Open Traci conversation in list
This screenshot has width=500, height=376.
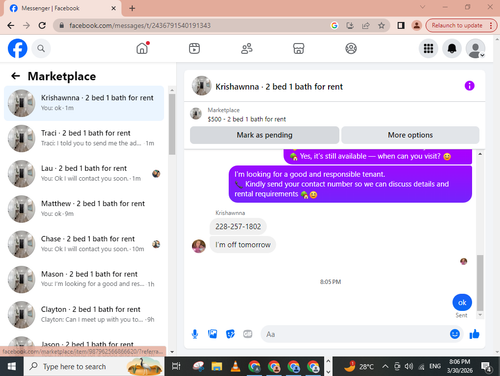point(84,138)
